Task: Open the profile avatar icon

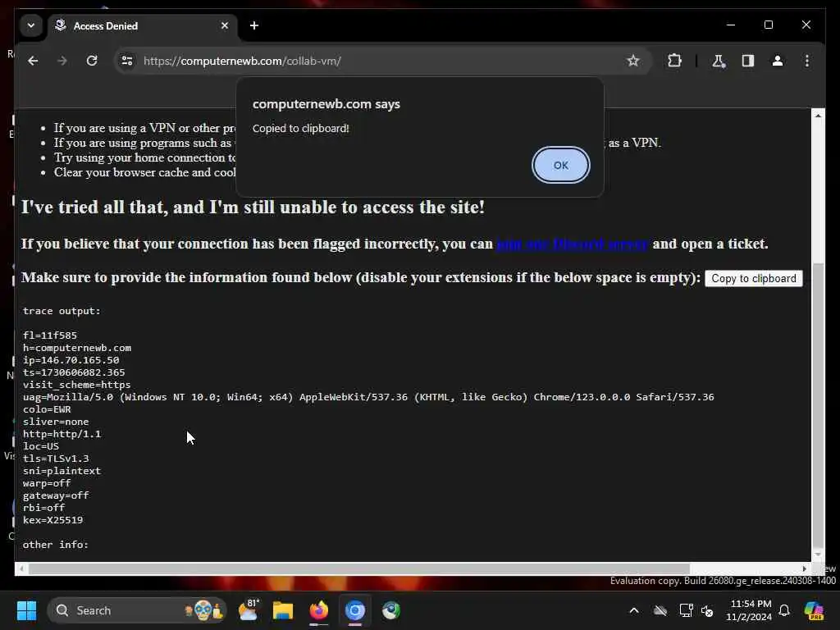Action: click(x=778, y=61)
